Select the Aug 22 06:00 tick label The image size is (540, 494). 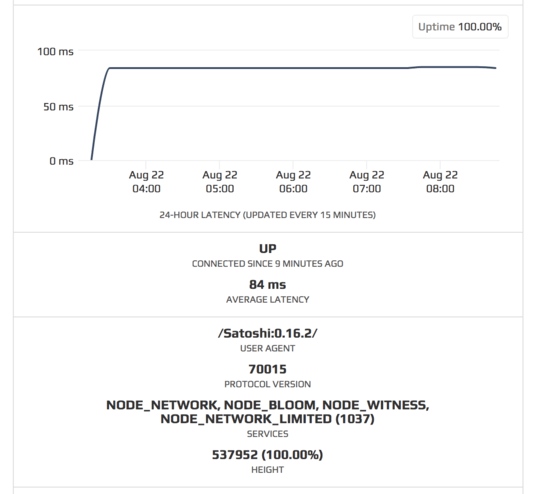click(293, 182)
